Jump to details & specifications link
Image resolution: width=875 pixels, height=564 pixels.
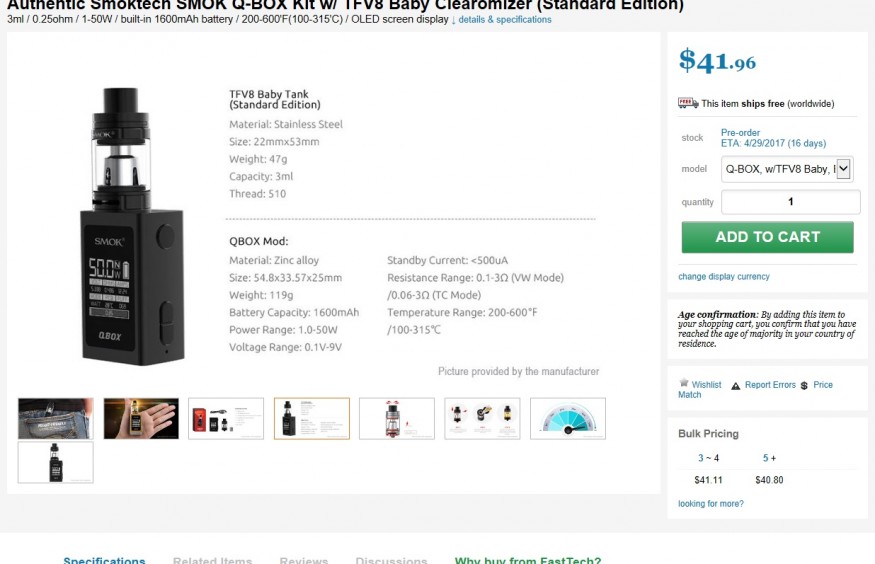(x=501, y=20)
